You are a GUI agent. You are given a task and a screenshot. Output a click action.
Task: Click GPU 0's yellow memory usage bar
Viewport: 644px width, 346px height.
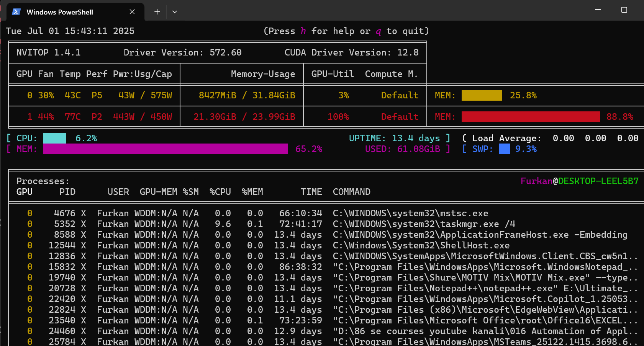tap(482, 95)
